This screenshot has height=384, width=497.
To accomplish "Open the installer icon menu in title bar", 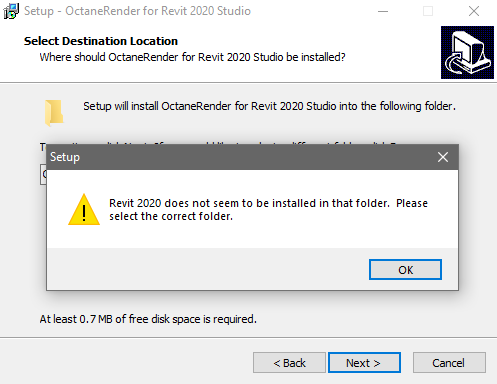I will [11, 11].
